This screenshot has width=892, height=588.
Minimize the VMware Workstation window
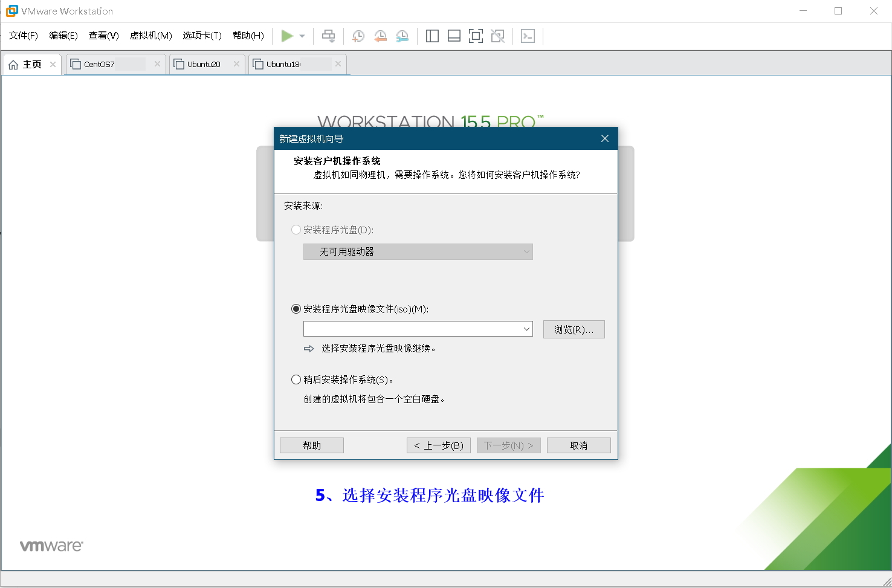(803, 11)
